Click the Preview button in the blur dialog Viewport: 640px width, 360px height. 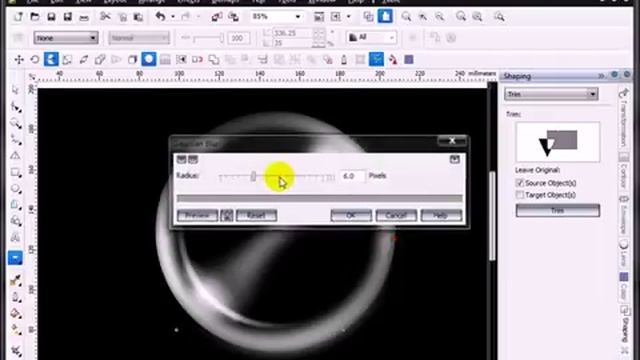[198, 215]
